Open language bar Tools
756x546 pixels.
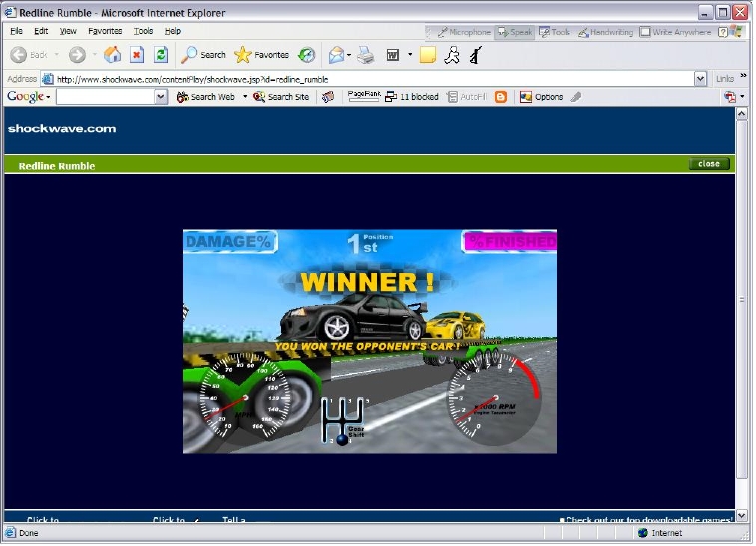click(x=555, y=32)
